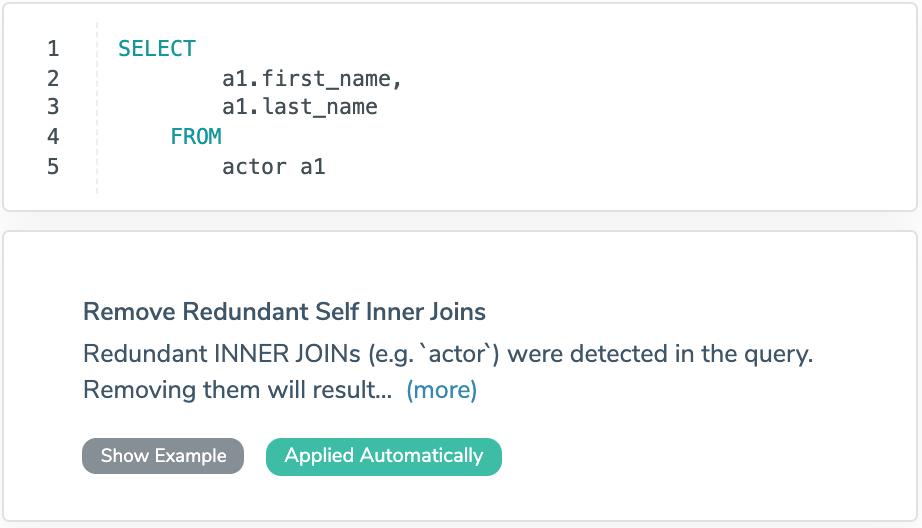Viewport: 922px width, 528px height.
Task: Click the Remove Redundant Self Inner Joins heading
Action: (x=285, y=312)
